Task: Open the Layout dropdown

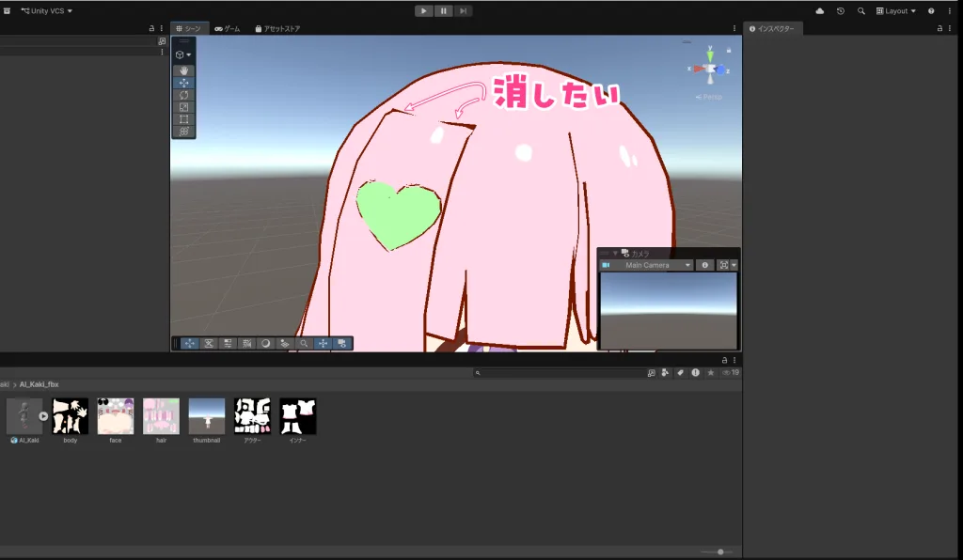Action: (x=896, y=11)
